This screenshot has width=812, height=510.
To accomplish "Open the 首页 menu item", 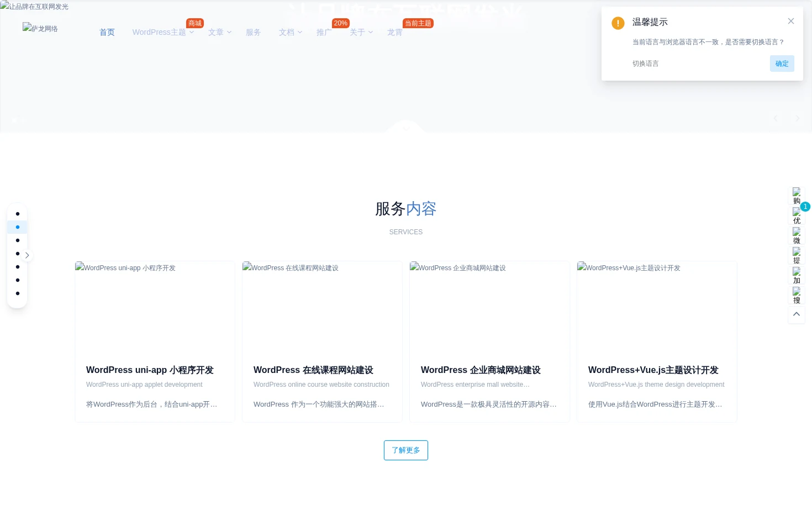I will click(x=107, y=32).
